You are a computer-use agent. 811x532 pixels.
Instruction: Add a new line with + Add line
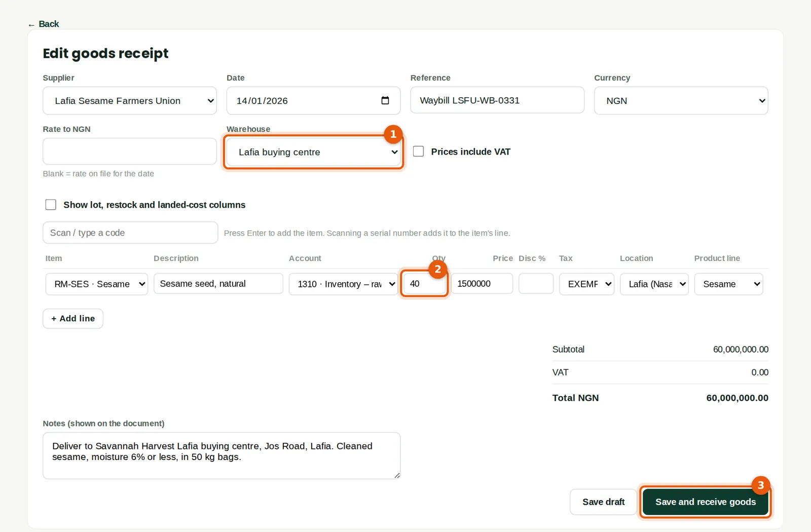point(73,319)
